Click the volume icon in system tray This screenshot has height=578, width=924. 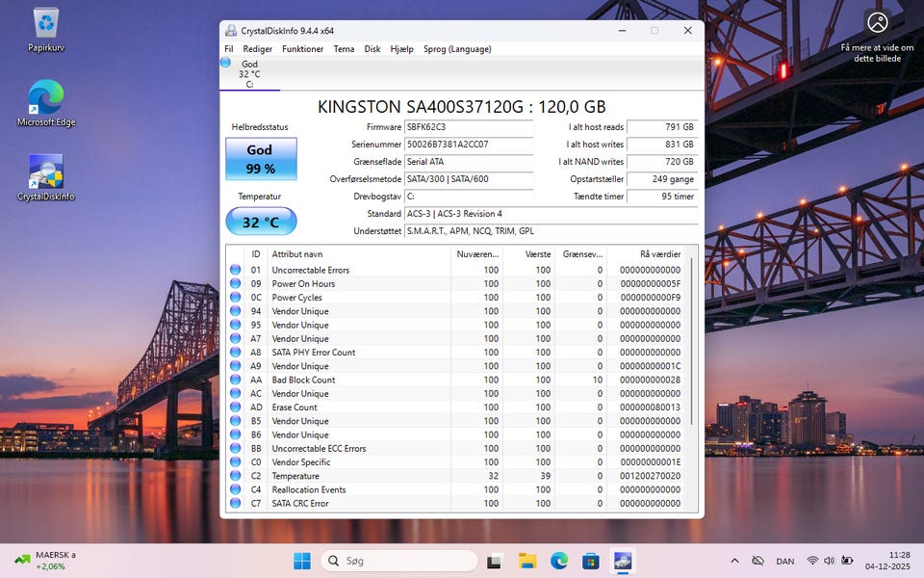(x=830, y=561)
